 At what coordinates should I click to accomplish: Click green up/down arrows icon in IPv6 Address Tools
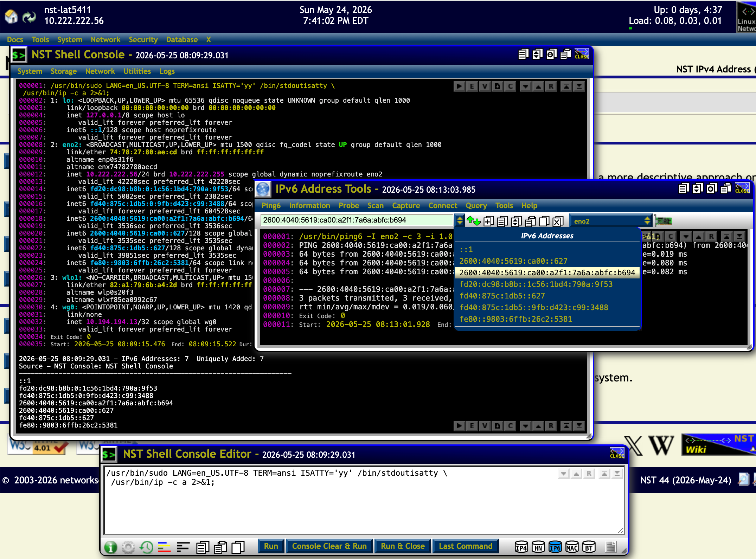pyautogui.click(x=473, y=221)
